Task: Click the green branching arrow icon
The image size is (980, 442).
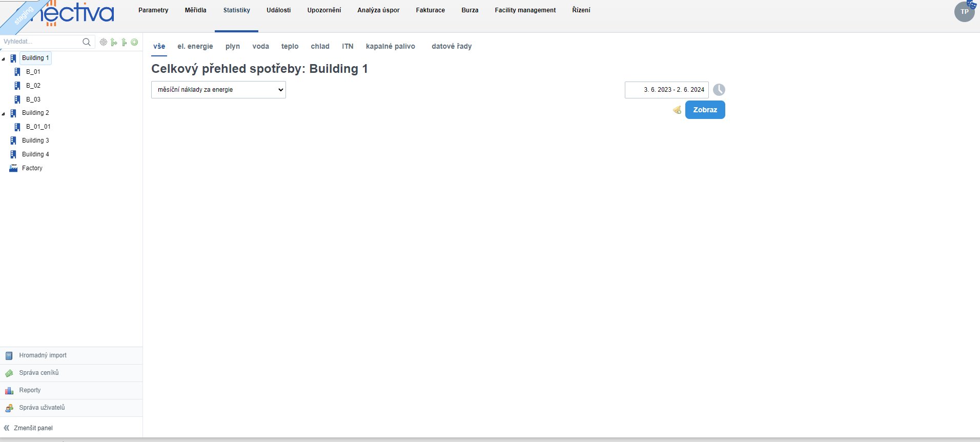Action: click(x=114, y=42)
